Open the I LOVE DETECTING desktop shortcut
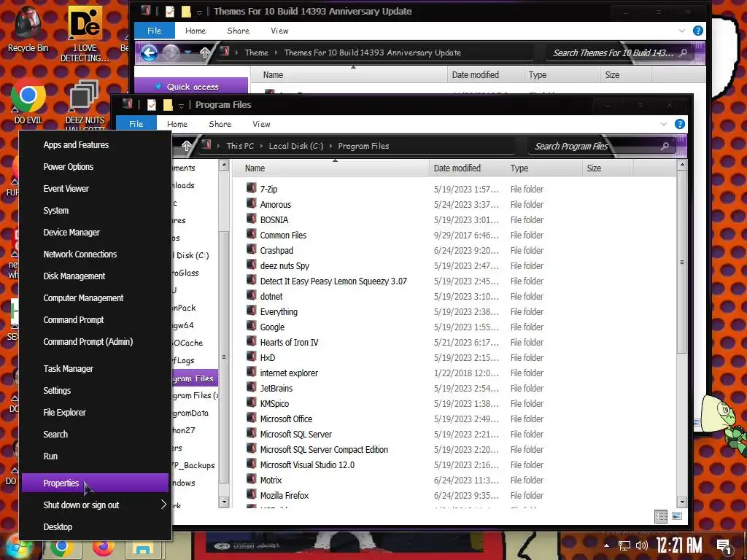 [85, 34]
